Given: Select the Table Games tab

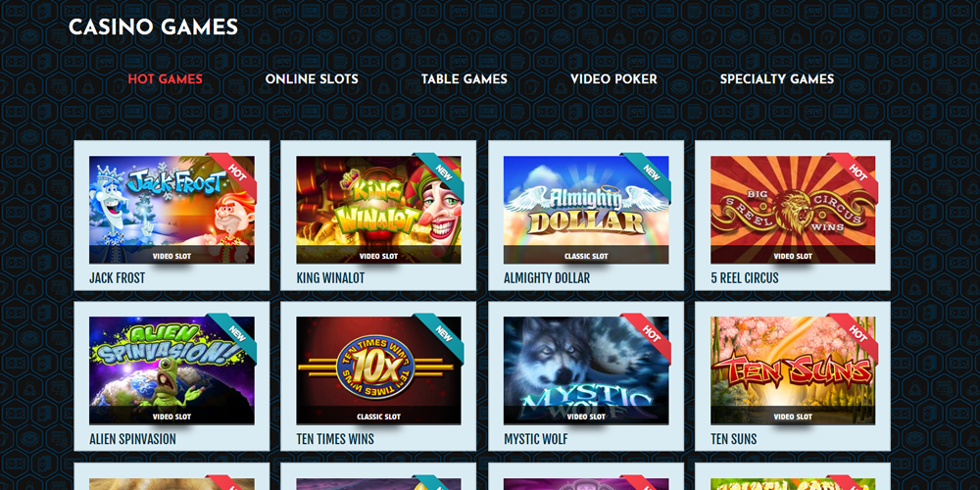Looking at the screenshot, I should tap(465, 79).
